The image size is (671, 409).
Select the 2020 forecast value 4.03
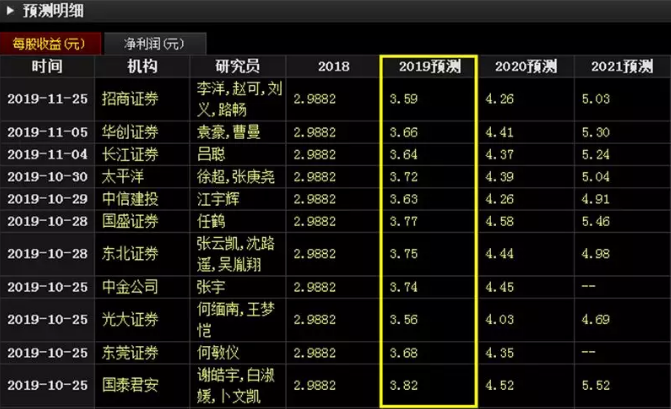(x=499, y=319)
